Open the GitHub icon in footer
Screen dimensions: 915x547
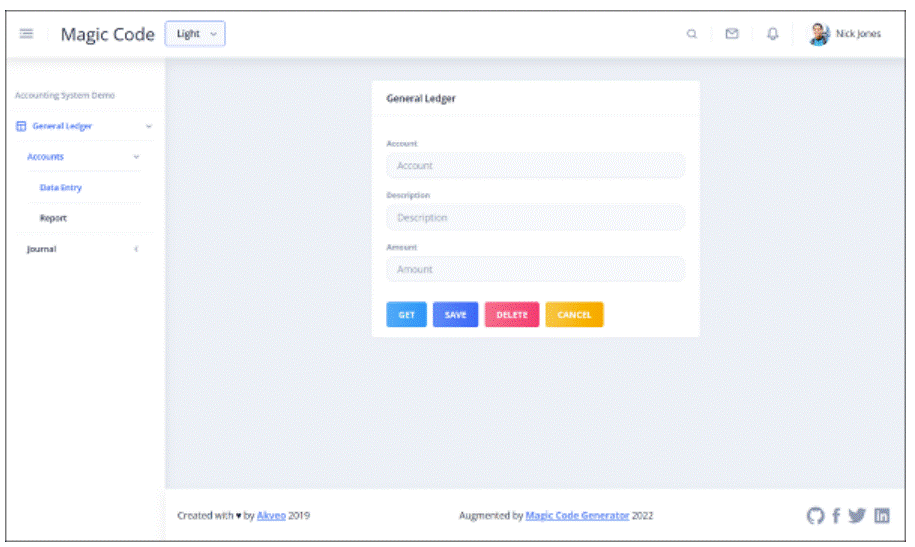pyautogui.click(x=815, y=515)
